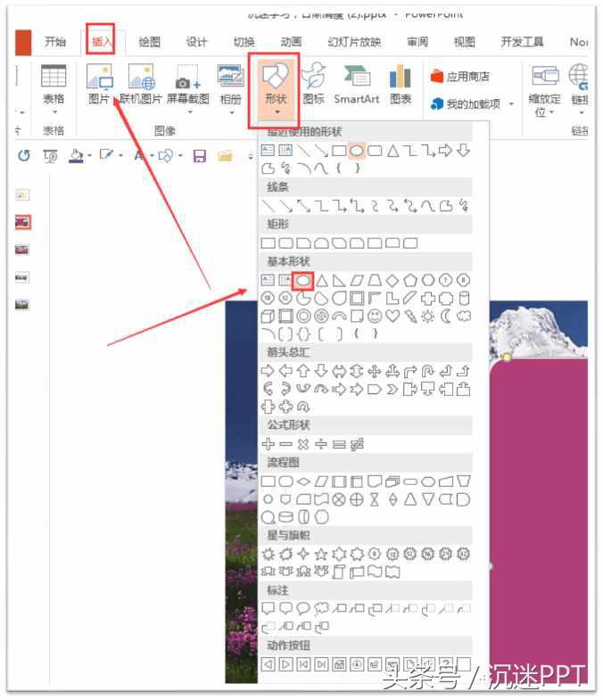603x700 pixels.
Task: Open the 应用商店 store
Action: coord(459,77)
